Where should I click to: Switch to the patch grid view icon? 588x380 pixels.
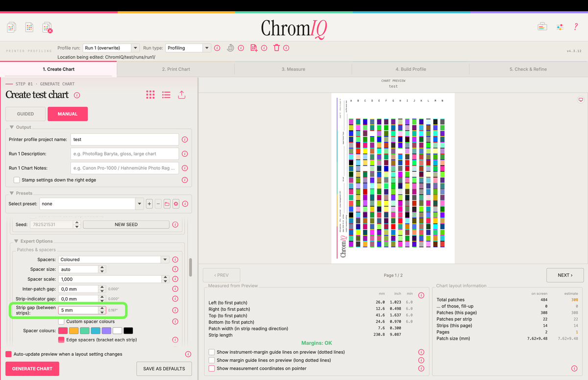[150, 95]
